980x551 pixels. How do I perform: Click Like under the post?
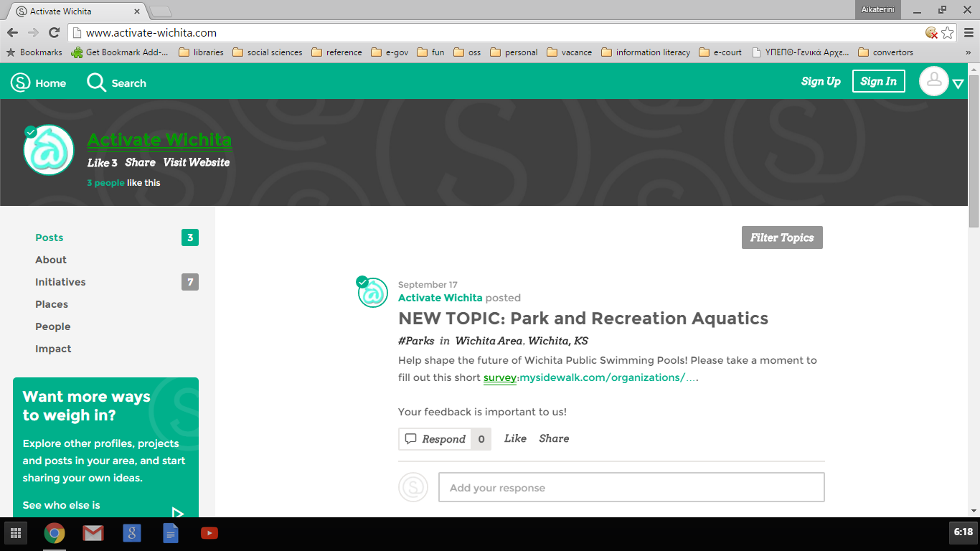pos(515,438)
